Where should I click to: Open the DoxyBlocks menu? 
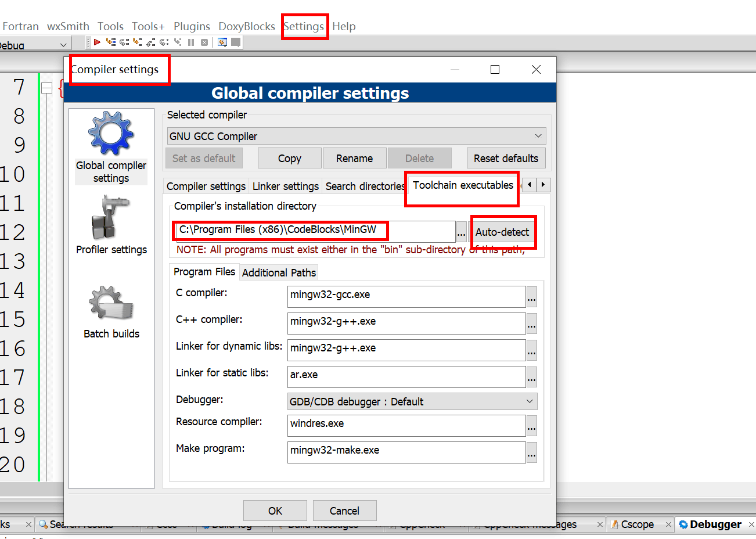click(247, 26)
